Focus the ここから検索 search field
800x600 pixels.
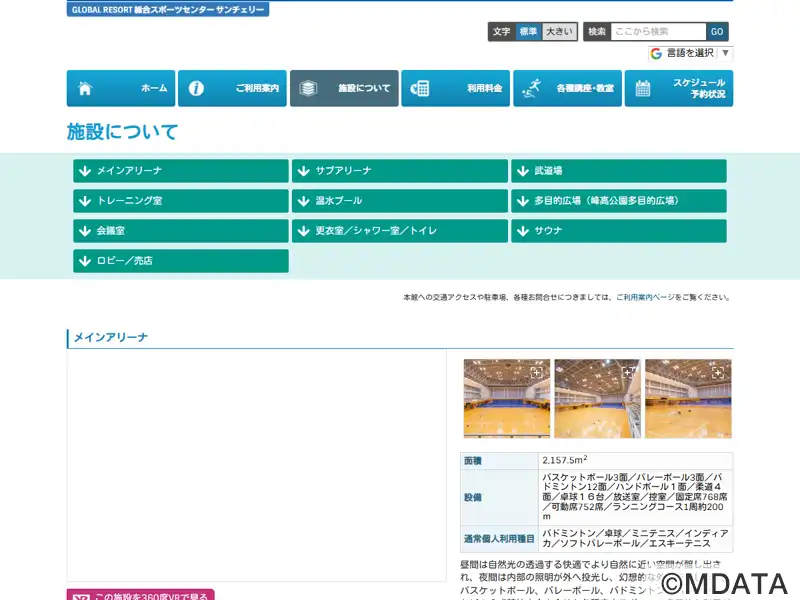(x=658, y=32)
